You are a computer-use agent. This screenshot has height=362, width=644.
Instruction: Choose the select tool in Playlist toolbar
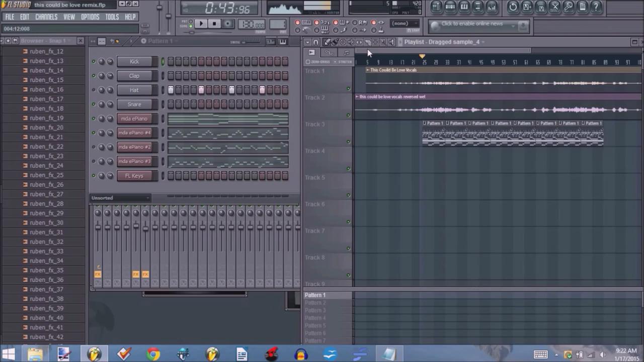point(375,42)
